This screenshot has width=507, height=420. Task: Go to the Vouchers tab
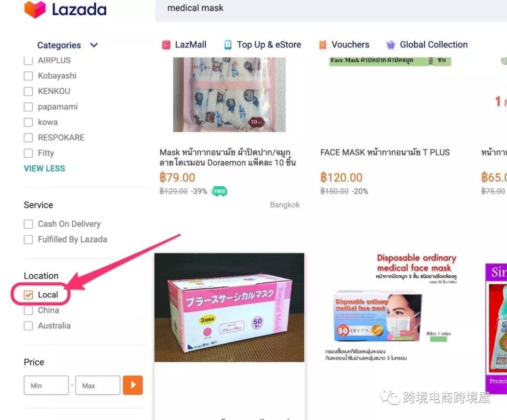pyautogui.click(x=350, y=45)
